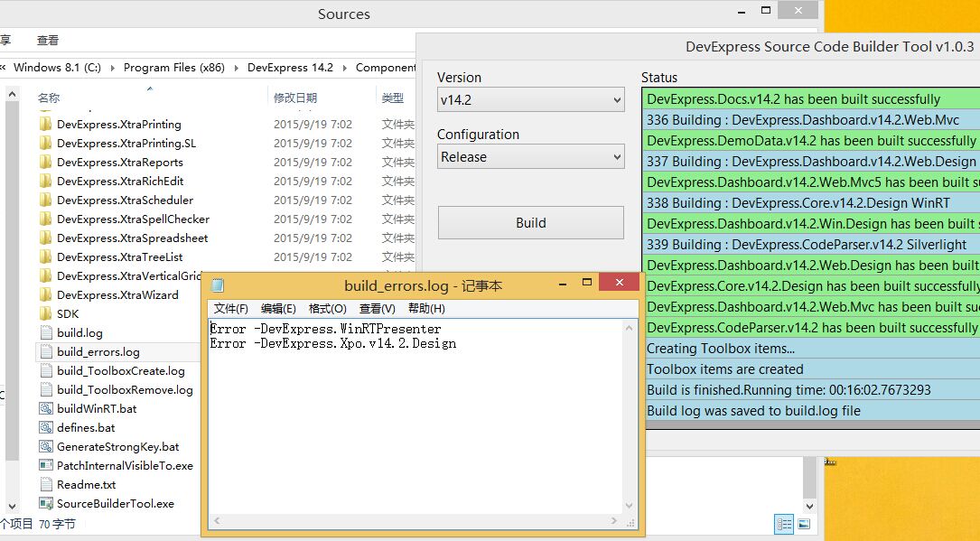Click Explorer file list scroll down arrow

[x=810, y=507]
